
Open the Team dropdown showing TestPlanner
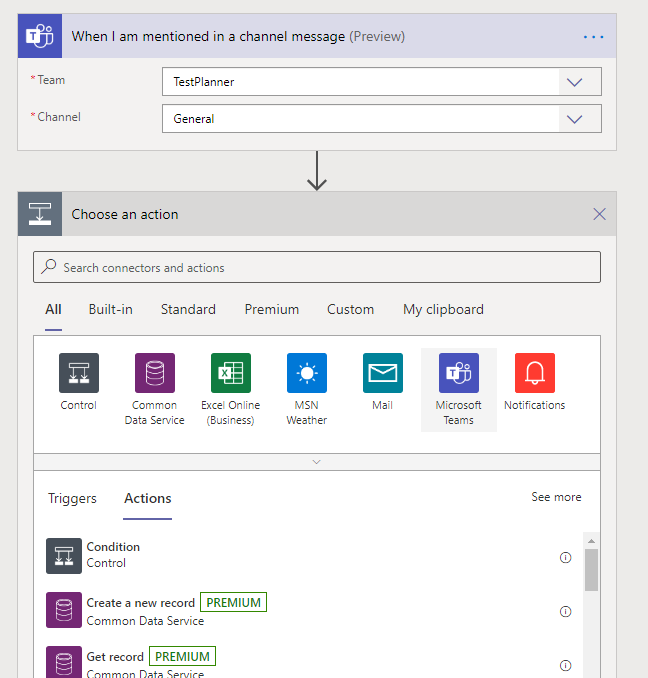[382, 82]
